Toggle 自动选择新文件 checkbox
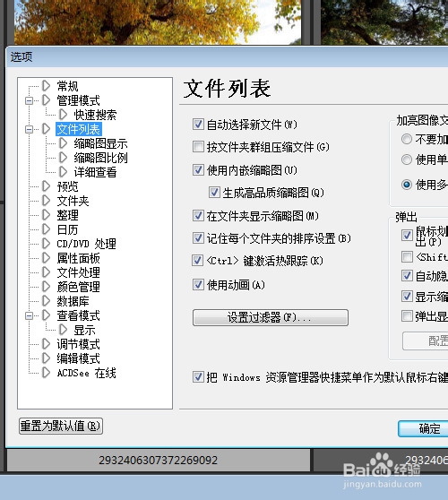 (x=198, y=124)
